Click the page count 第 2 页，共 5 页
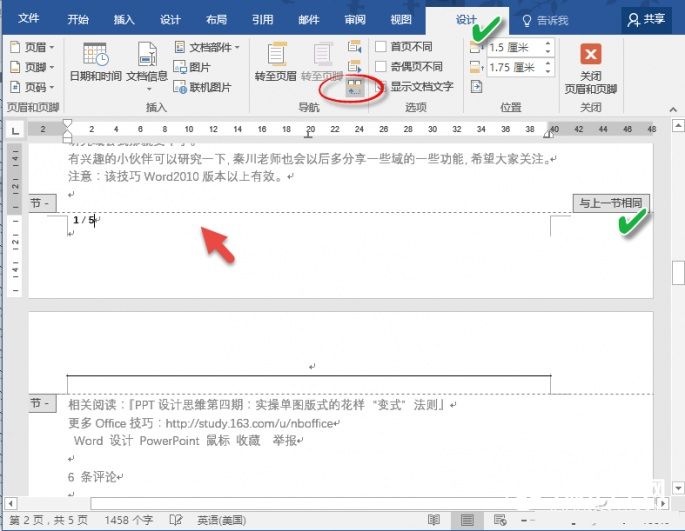 pyautogui.click(x=48, y=520)
